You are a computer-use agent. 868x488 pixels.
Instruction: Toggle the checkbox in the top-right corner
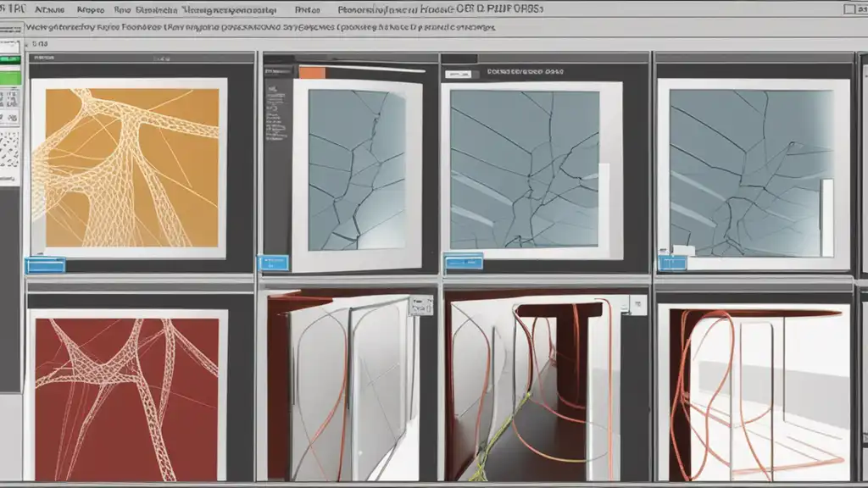point(849,9)
